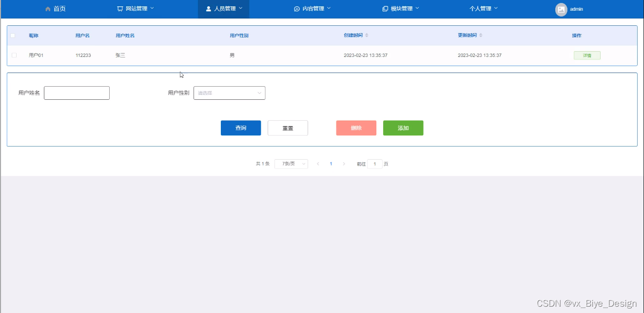This screenshot has height=313, width=644.
Task: Expand the 网站管理 menu chevron
Action: click(x=152, y=8)
